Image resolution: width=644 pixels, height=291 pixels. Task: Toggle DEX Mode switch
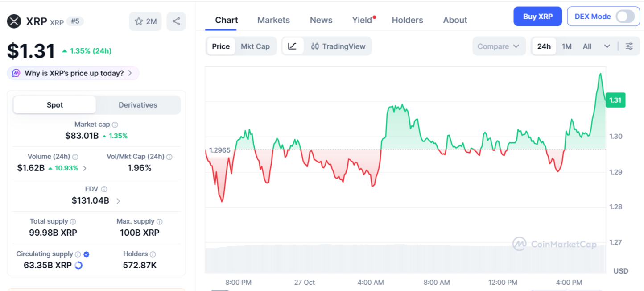tap(625, 17)
